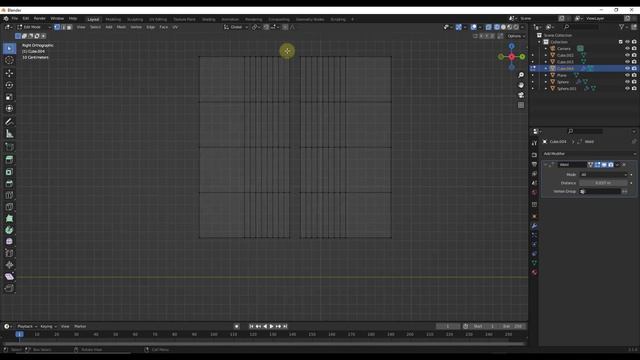Toggle Weld modifier render visibility

pos(611,165)
